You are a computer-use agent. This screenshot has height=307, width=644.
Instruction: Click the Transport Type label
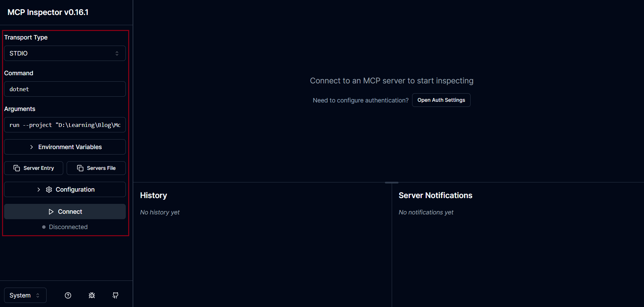[x=26, y=37]
